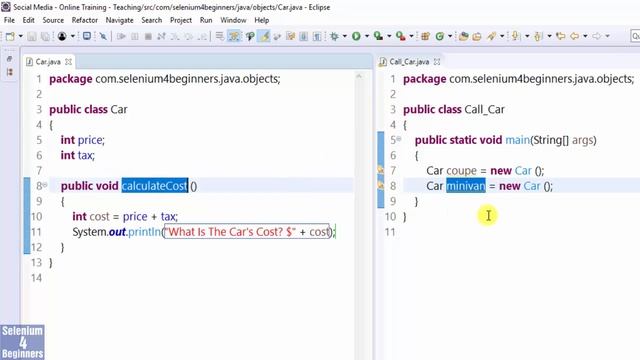Image resolution: width=640 pixels, height=360 pixels.
Task: Click the Previous Annotation icon
Action: click(x=538, y=36)
